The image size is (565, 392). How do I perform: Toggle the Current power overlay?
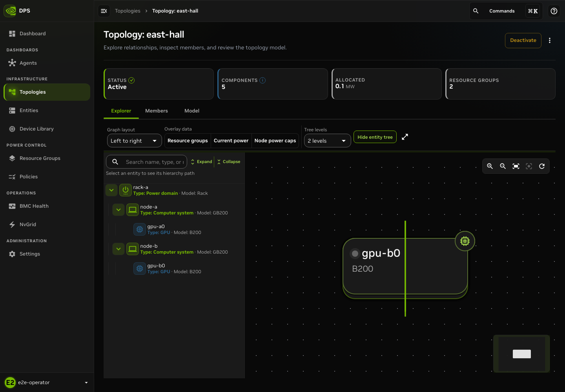231,141
